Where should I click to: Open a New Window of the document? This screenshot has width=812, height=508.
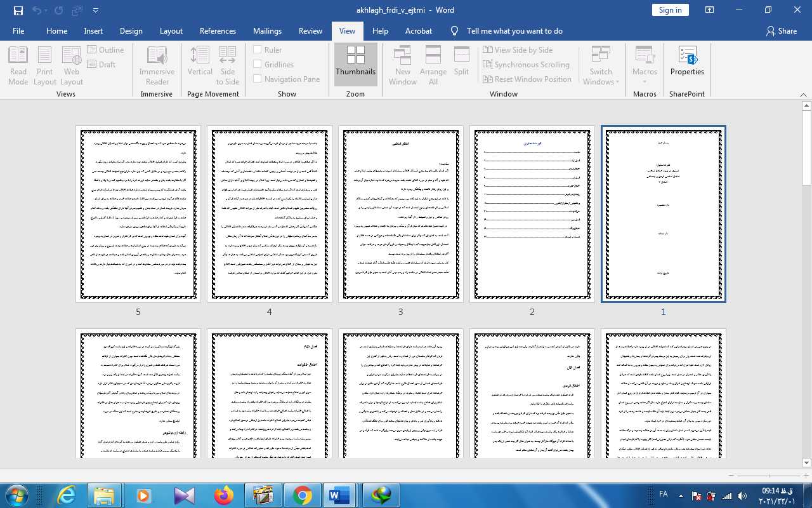coord(403,65)
